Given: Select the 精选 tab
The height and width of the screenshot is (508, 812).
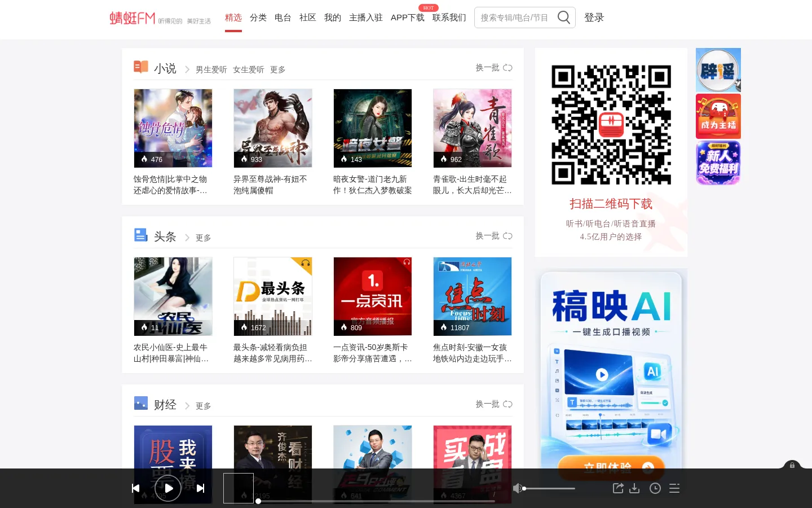Looking at the screenshot, I should click(x=233, y=17).
